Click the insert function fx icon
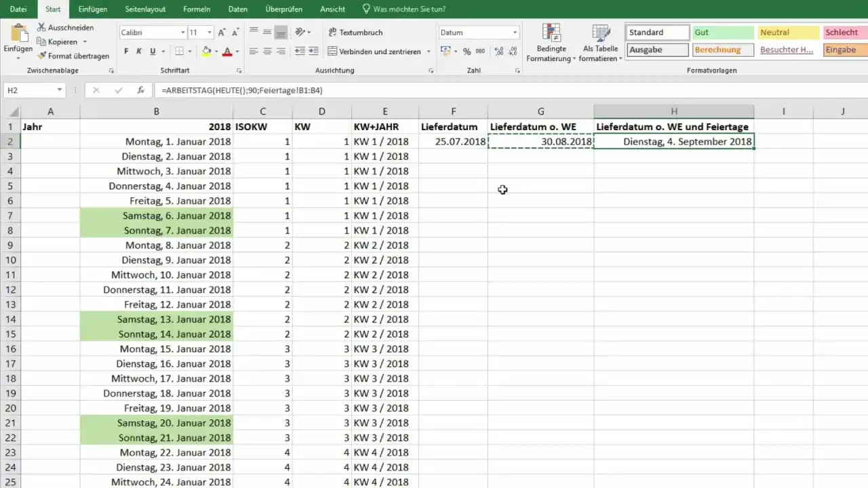Viewport: 868px width, 488px height. click(140, 90)
